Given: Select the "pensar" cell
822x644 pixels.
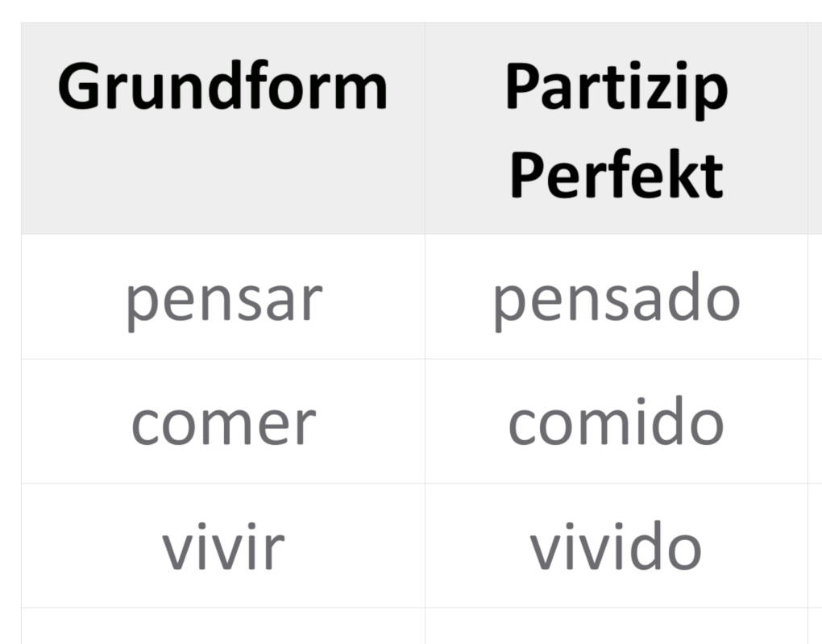Looking at the screenshot, I should (x=223, y=298).
